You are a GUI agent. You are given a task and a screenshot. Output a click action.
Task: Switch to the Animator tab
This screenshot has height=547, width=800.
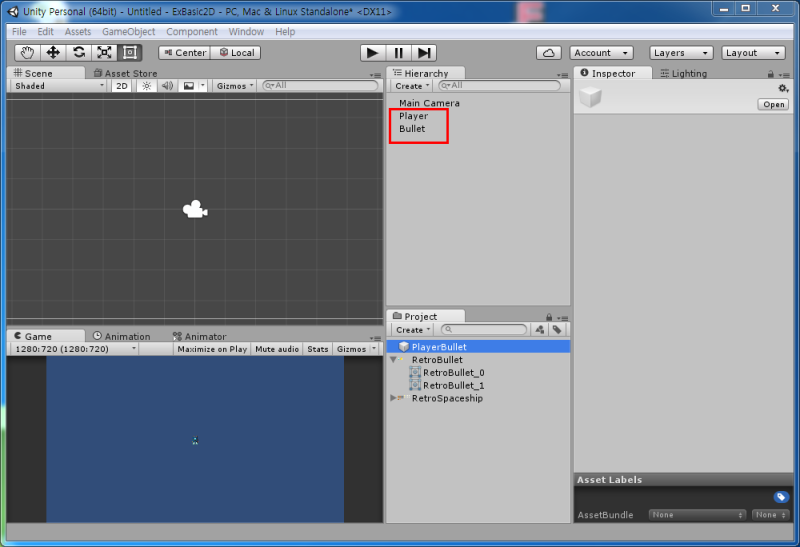pos(199,336)
